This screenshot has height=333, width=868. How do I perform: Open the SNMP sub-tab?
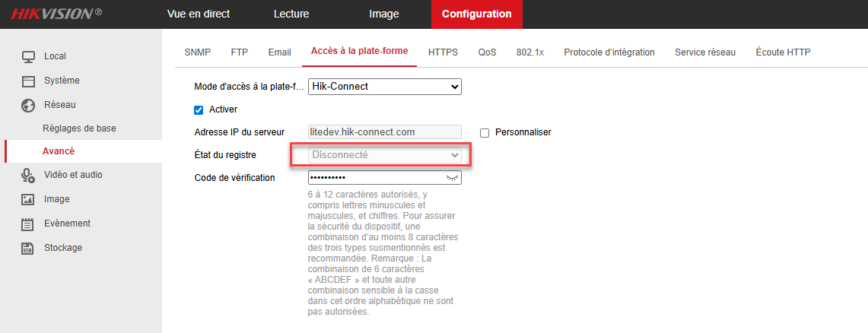click(x=198, y=52)
